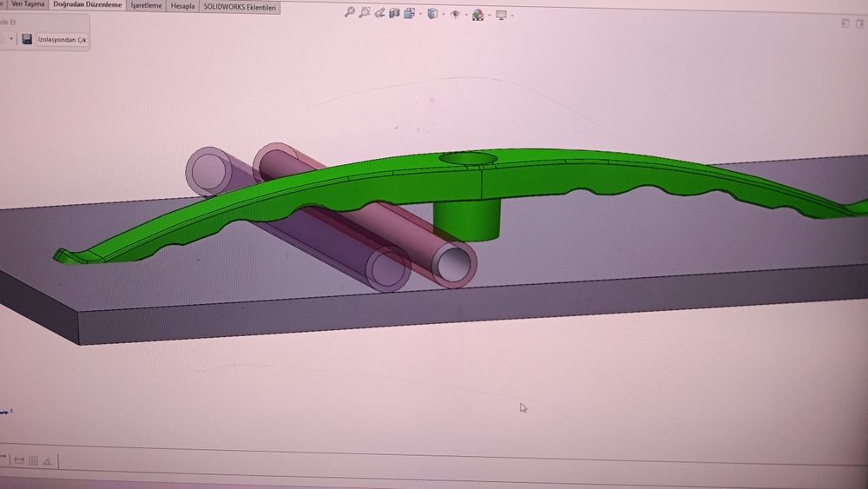Image resolution: width=868 pixels, height=489 pixels.
Task: Open the isolate visibility dropdown arrow
Action: tap(10, 38)
